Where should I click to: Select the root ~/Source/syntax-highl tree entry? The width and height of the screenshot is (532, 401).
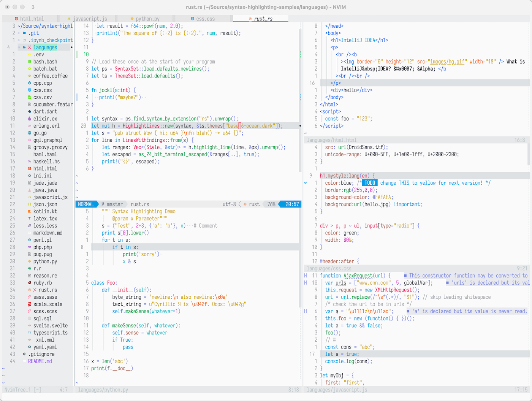tap(45, 26)
